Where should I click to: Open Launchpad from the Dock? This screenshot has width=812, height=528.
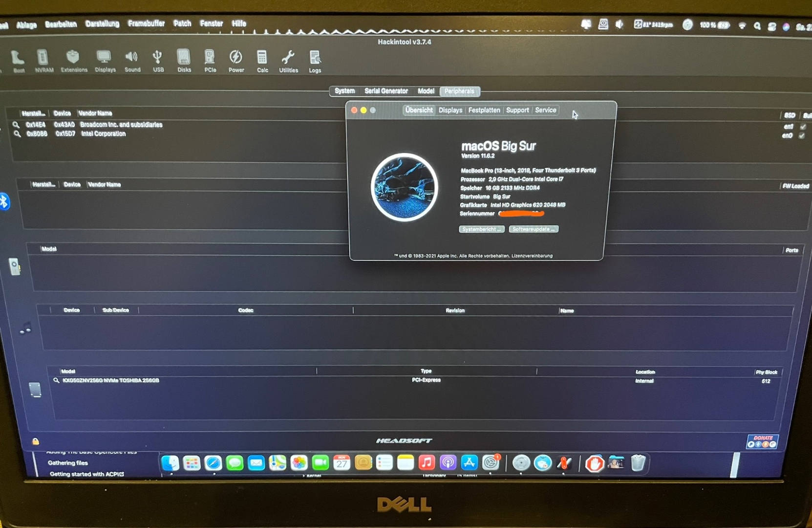pos(192,462)
